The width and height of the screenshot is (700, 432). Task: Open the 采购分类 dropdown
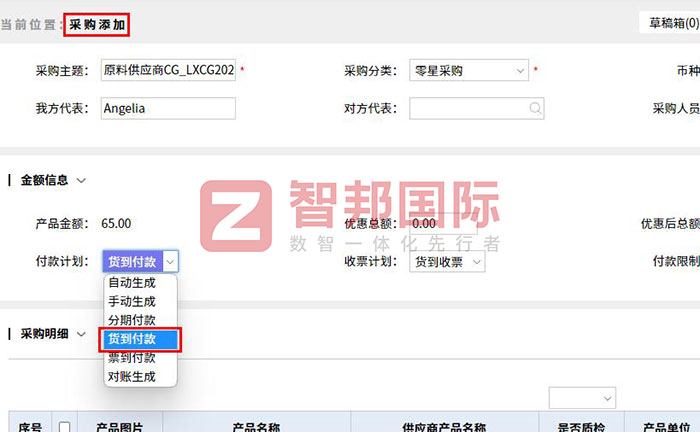pyautogui.click(x=469, y=71)
